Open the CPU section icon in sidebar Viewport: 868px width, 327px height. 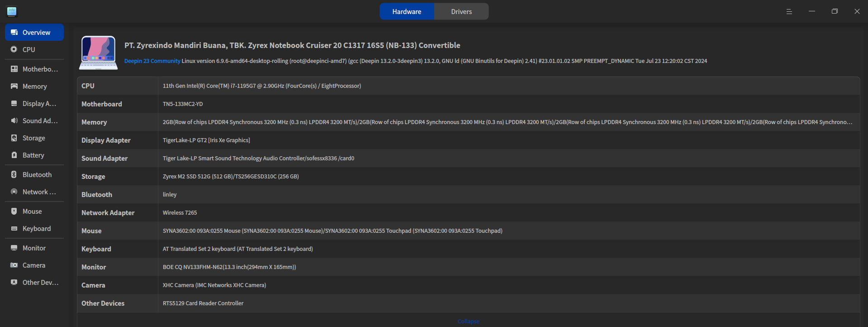[14, 49]
